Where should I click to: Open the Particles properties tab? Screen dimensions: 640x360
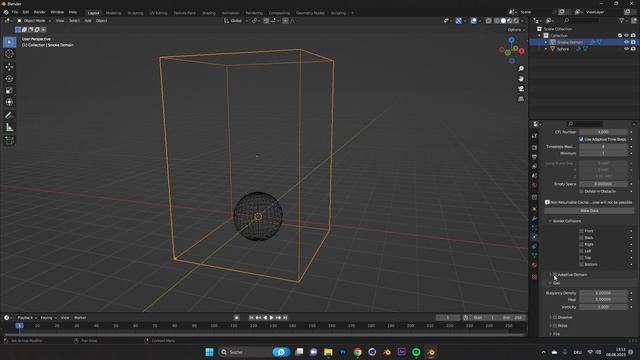point(534,228)
